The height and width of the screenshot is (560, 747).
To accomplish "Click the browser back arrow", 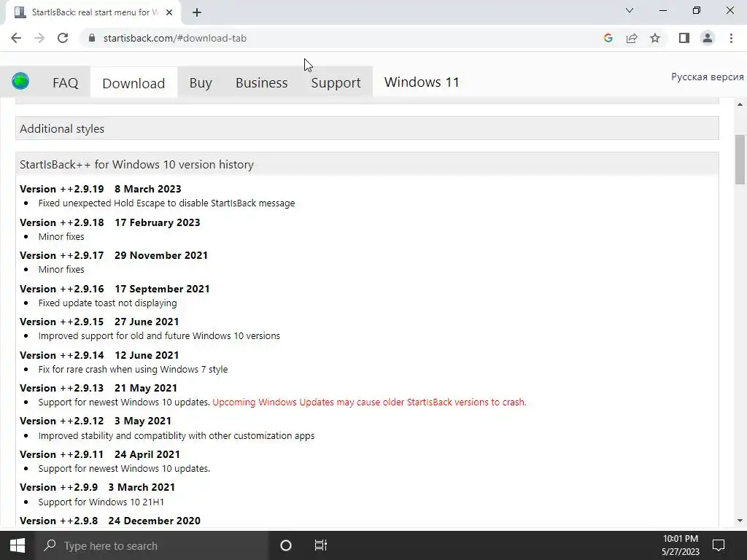I will point(16,38).
